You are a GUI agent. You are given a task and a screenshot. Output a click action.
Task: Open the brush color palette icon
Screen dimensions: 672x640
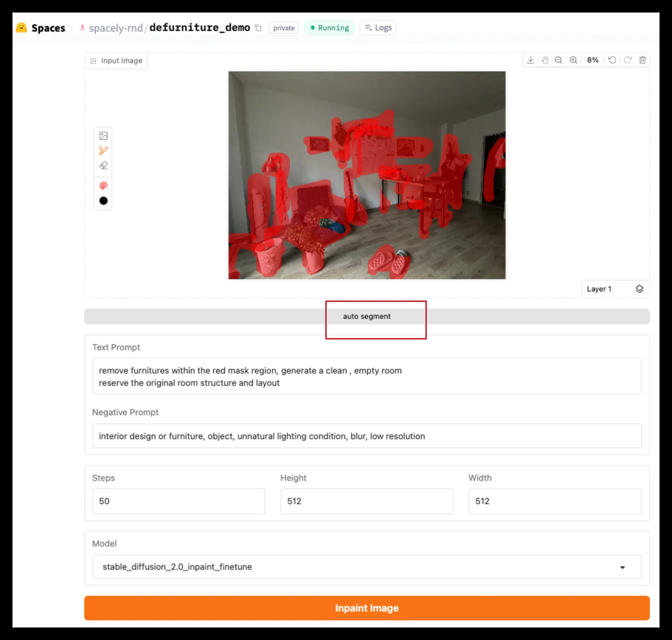[103, 185]
